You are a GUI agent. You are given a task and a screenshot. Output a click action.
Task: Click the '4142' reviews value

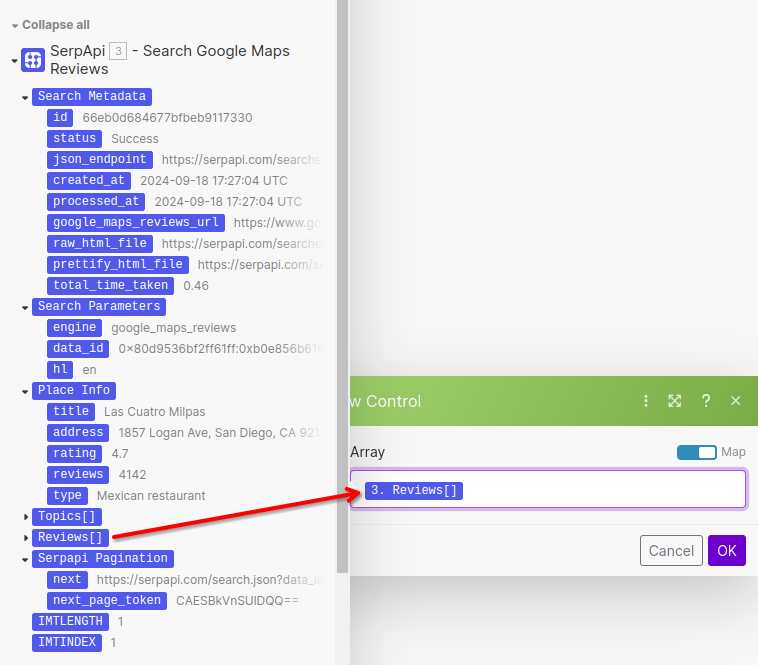(x=132, y=475)
